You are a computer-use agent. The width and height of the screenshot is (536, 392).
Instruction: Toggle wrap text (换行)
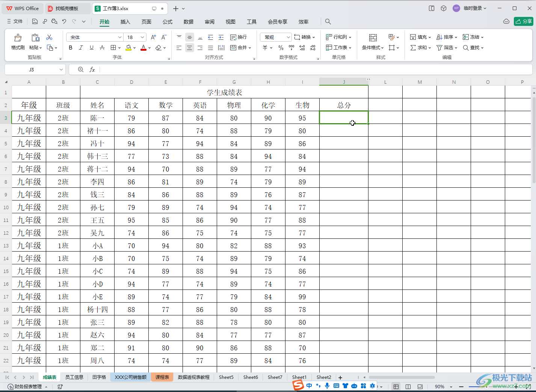tap(239, 37)
